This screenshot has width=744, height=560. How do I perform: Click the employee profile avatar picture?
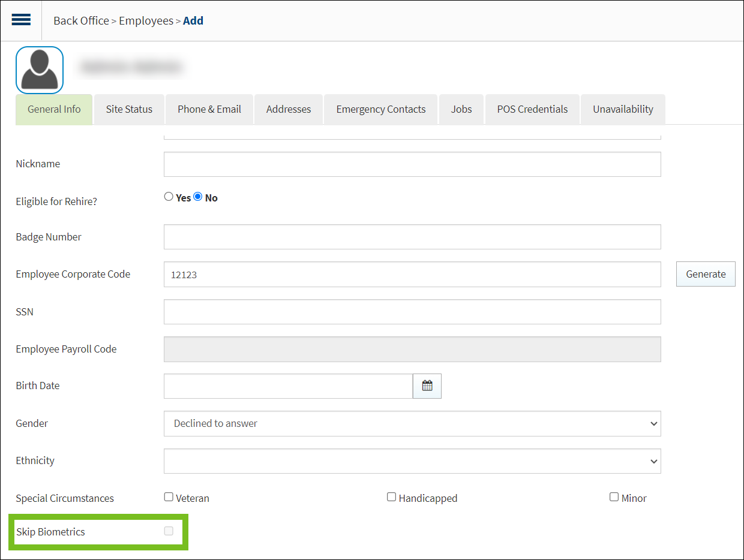(40, 70)
